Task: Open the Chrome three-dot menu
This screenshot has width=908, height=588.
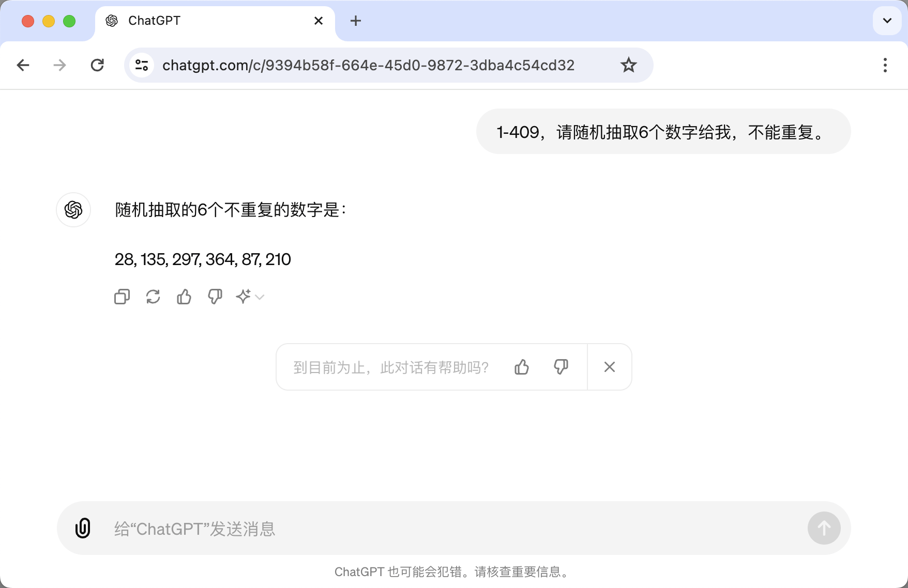Action: (x=885, y=65)
